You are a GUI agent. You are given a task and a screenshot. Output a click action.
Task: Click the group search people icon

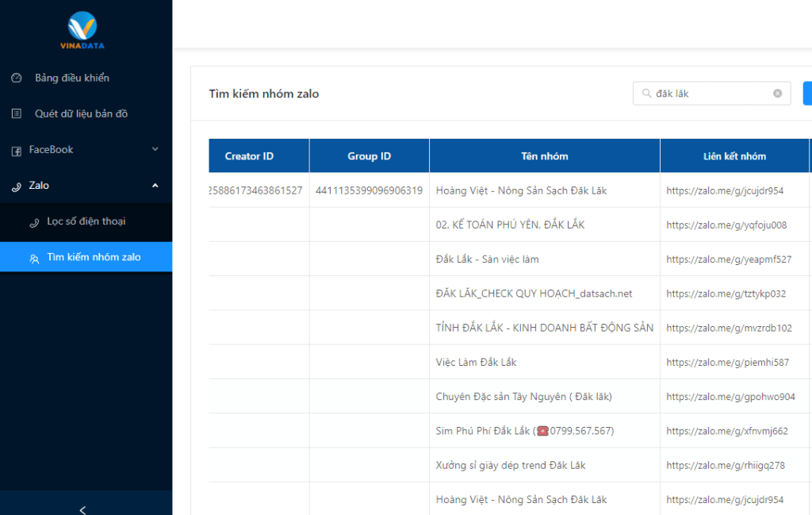(34, 258)
